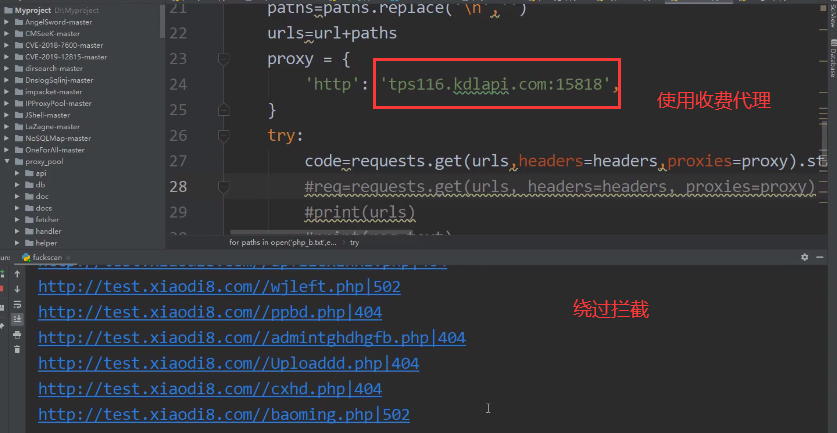The width and height of the screenshot is (837, 433).
Task: Click the print icon in Run panel
Action: coord(17,333)
